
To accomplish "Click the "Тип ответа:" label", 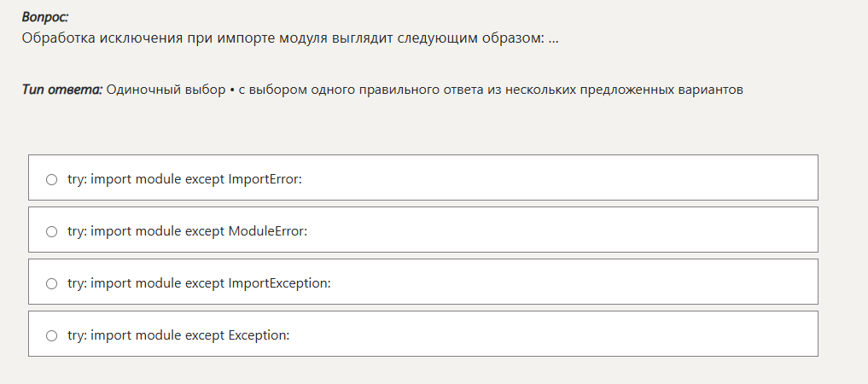I will (x=62, y=90).
